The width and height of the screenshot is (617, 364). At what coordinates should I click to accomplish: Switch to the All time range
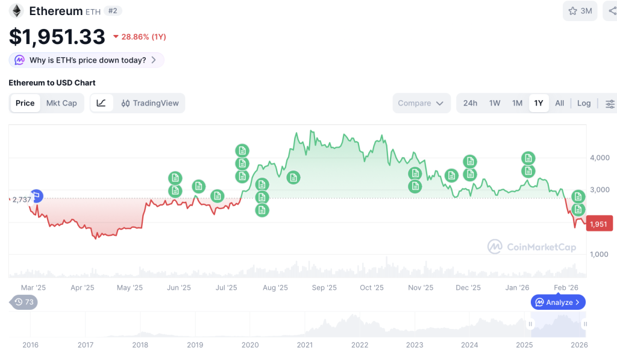[x=559, y=103]
